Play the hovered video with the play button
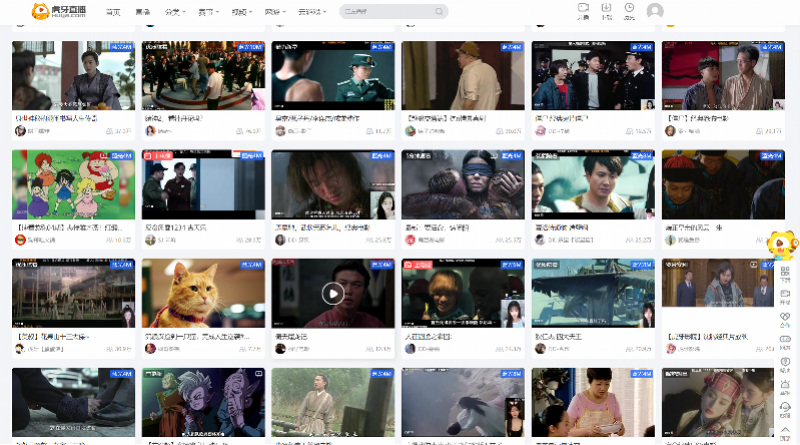 [x=333, y=293]
